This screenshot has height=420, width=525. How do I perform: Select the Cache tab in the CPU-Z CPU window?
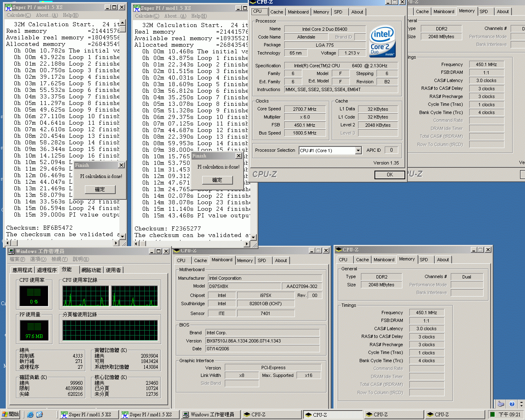[276, 12]
